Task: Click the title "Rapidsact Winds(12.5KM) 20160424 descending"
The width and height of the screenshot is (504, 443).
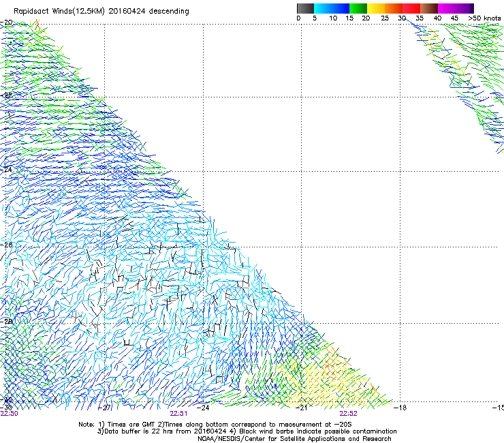Action: coord(101,12)
